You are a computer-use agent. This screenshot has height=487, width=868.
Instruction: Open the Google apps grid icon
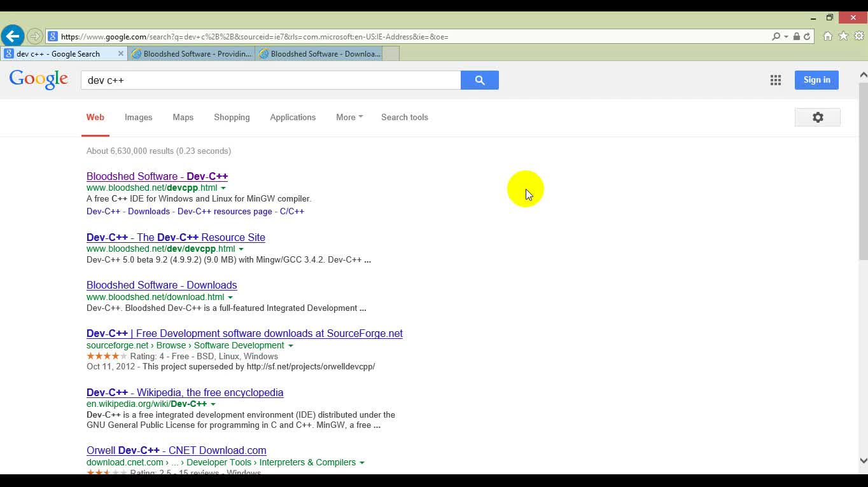pyautogui.click(x=775, y=80)
